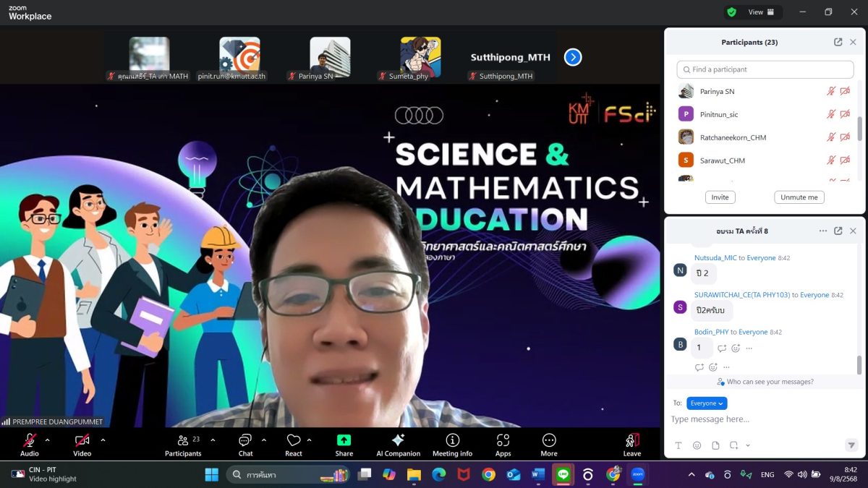This screenshot has height=488, width=868.
Task: Open AI Companion
Action: (398, 444)
